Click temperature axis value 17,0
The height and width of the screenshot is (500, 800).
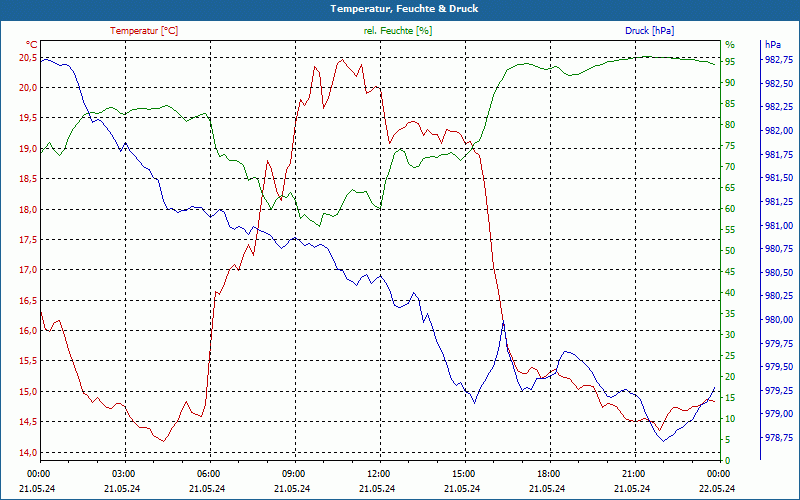click(x=28, y=270)
